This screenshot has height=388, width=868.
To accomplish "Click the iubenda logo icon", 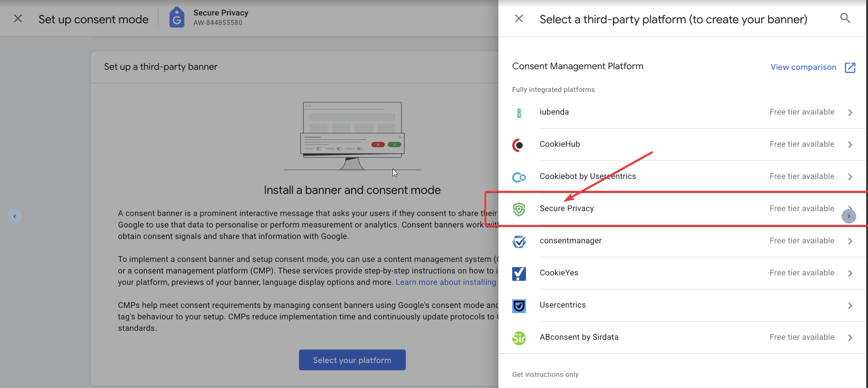I will click(519, 113).
